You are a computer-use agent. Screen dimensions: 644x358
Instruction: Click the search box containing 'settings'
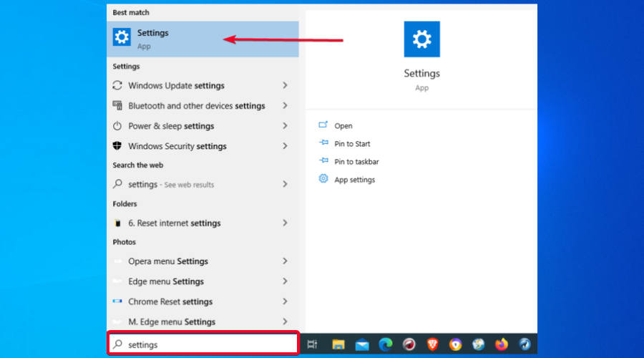coord(203,344)
